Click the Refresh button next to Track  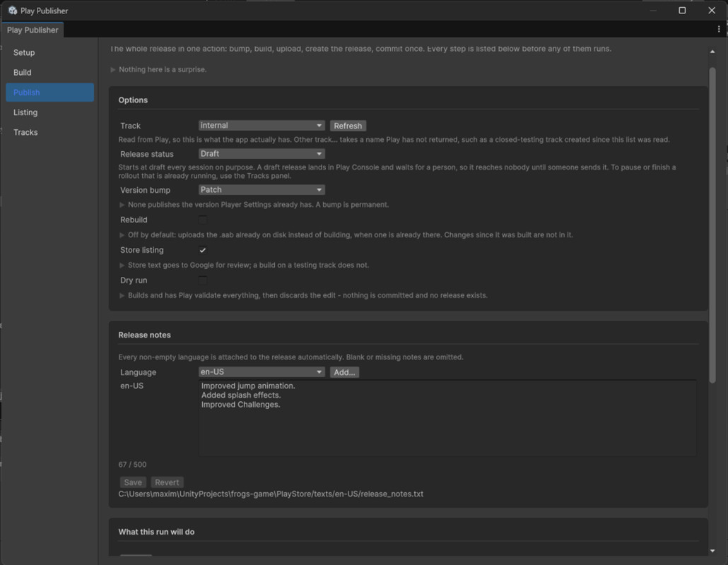(348, 126)
